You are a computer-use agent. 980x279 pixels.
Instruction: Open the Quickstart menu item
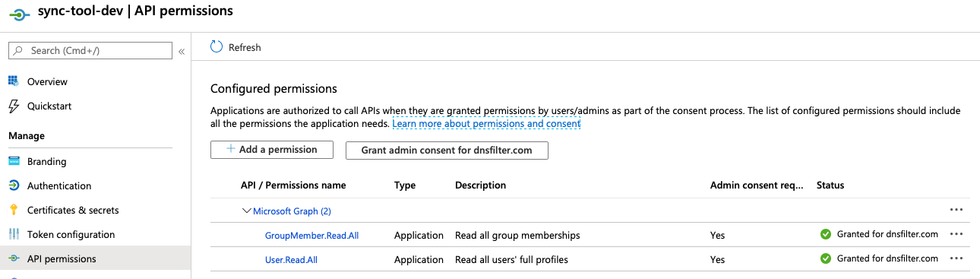[49, 106]
